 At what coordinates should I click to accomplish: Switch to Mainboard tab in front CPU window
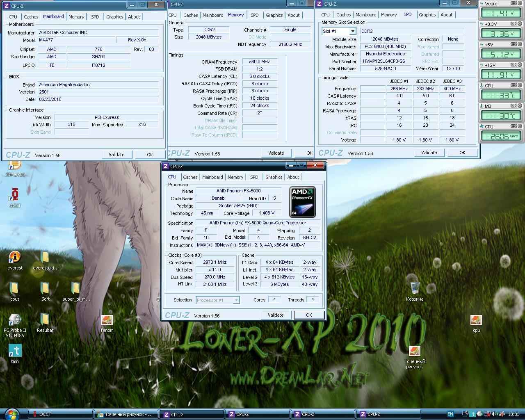pyautogui.click(x=212, y=177)
